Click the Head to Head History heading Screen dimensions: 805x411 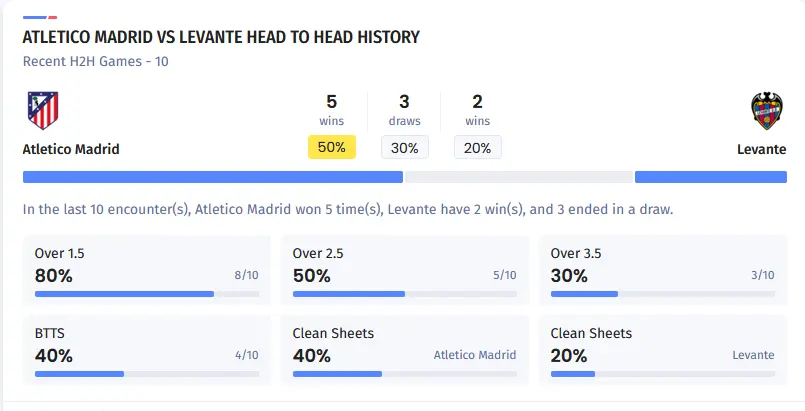coord(220,37)
